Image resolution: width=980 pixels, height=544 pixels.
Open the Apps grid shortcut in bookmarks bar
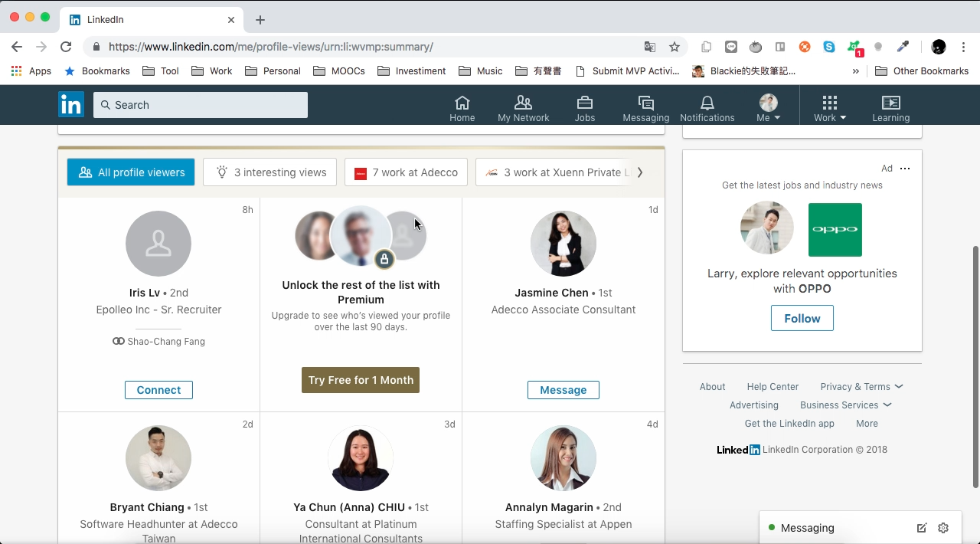(x=31, y=71)
